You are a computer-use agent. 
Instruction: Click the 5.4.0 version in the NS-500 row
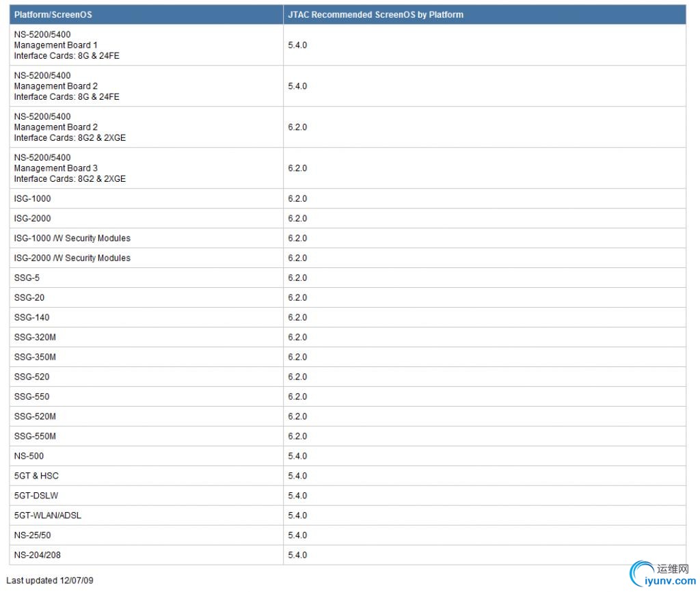tap(297, 456)
